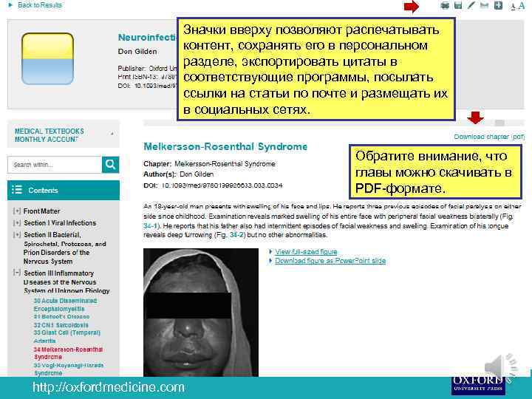The width and height of the screenshot is (532, 399).
Task: Open chapter 31 Behcet's Disease
Action: coord(61,316)
